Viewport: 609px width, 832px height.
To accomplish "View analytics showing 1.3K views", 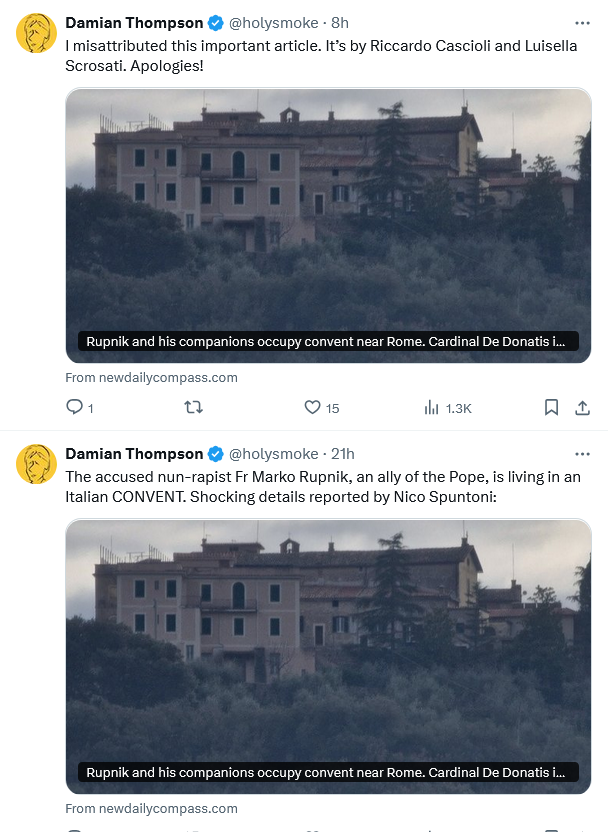I will tap(448, 408).
